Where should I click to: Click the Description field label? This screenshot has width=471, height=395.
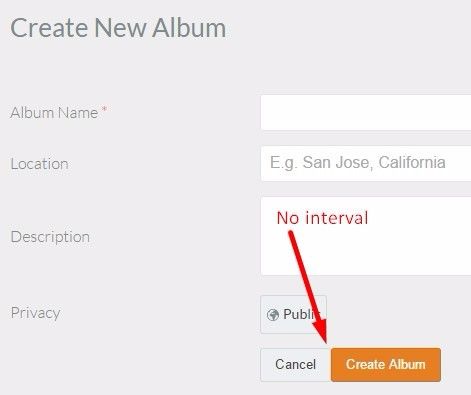click(50, 237)
